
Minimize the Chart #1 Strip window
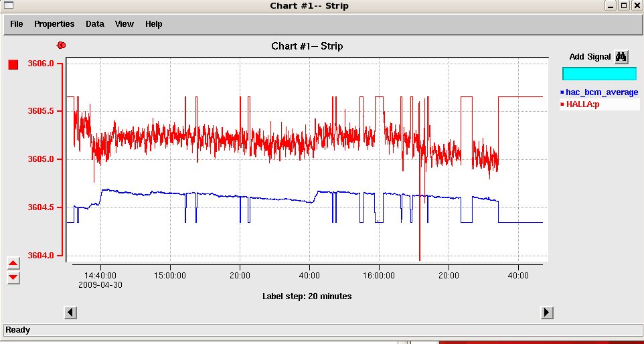tap(611, 5)
